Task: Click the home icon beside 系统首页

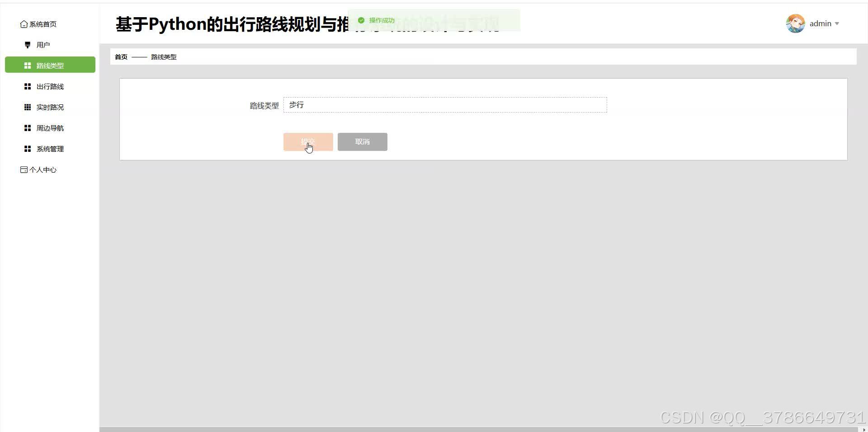Action: click(x=24, y=24)
